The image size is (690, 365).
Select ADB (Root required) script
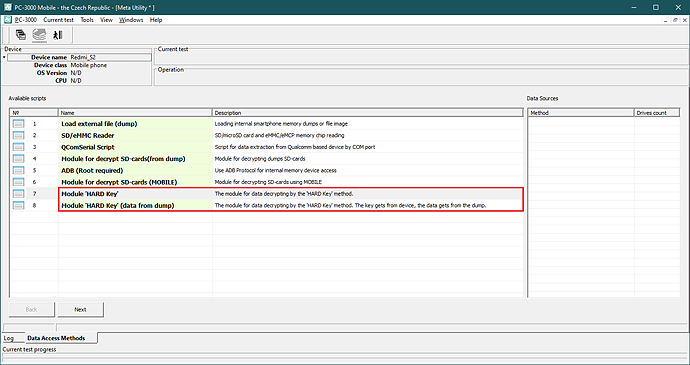click(92, 170)
